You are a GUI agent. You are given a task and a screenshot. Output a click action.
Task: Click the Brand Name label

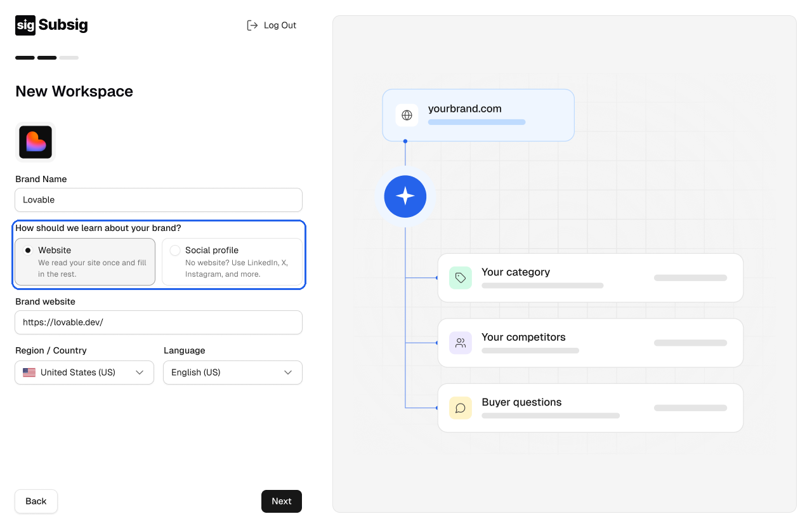tap(41, 179)
